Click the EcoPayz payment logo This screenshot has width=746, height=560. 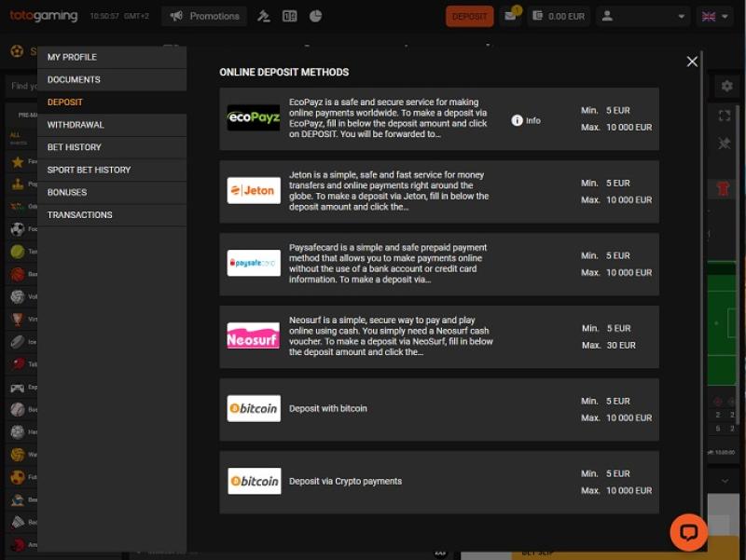(x=254, y=118)
